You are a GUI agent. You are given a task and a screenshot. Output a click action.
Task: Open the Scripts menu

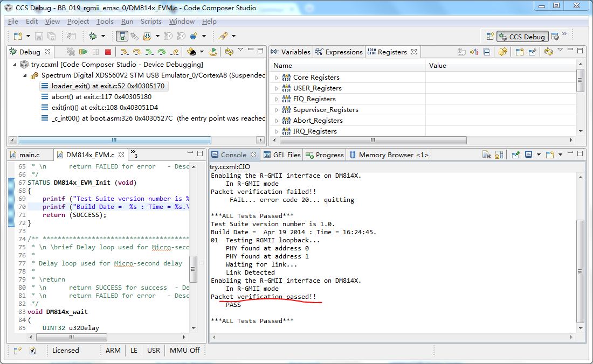tap(151, 22)
